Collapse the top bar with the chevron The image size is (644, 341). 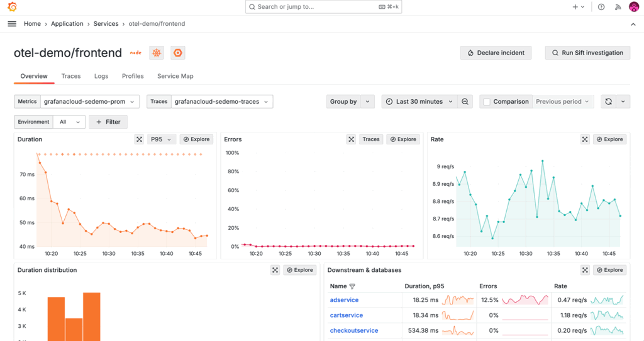click(633, 24)
